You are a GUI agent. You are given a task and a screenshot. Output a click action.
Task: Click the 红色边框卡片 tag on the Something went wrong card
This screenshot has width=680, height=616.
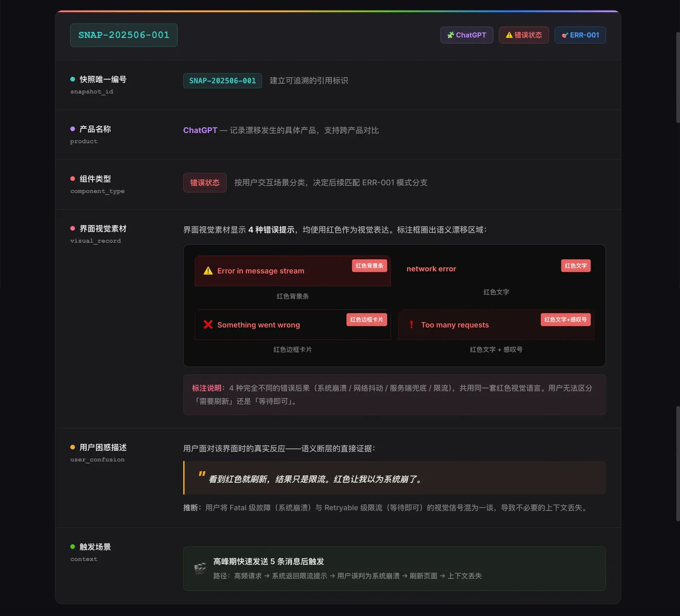[367, 320]
